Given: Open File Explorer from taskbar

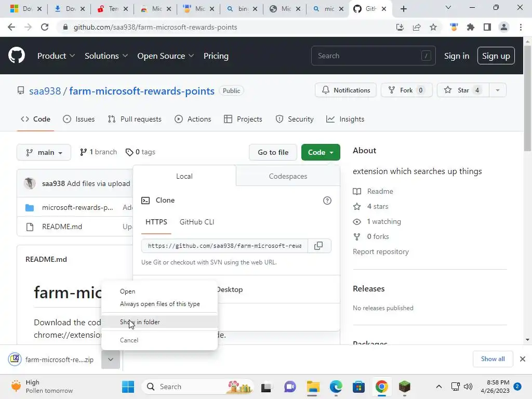Looking at the screenshot, I should tap(313, 387).
